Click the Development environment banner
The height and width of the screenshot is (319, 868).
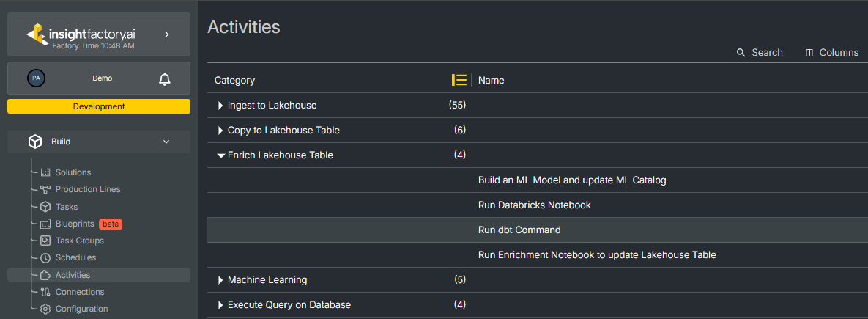tap(99, 106)
